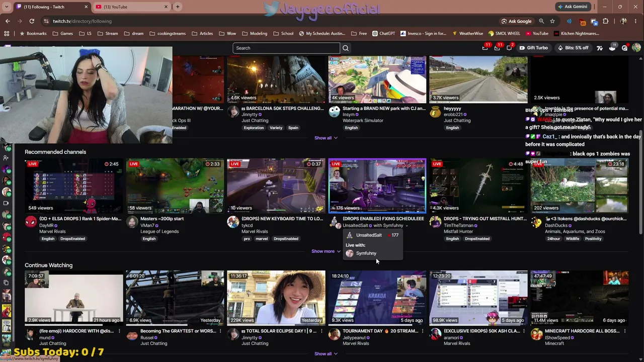Viewport: 644px width, 362px height.
Task: Click the YouTube bookmark
Action: pos(536,34)
